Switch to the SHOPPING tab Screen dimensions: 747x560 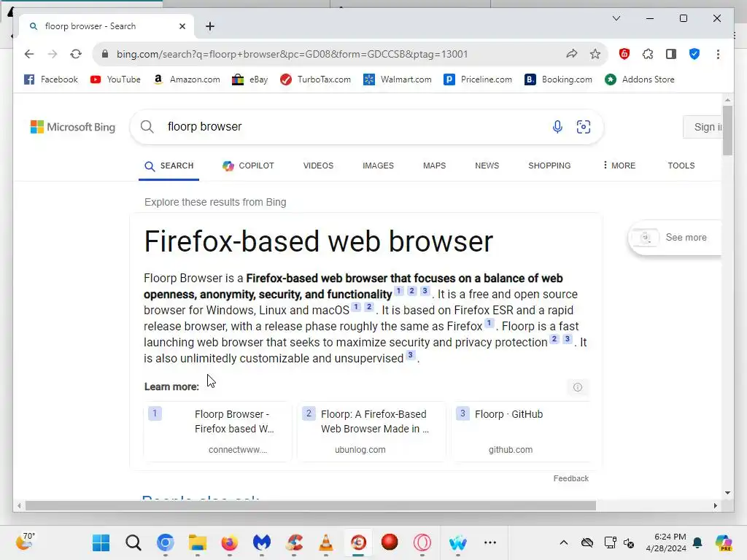[x=549, y=166]
